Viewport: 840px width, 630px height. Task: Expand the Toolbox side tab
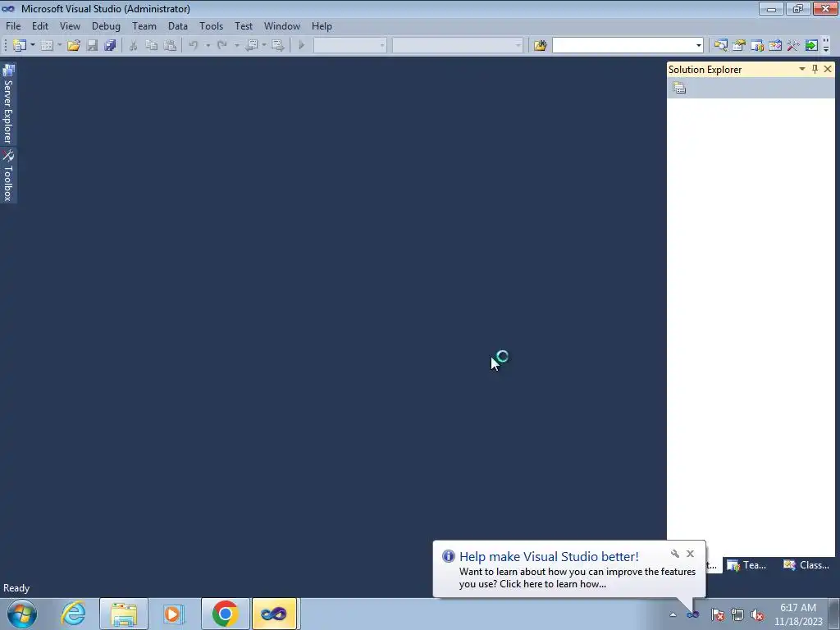coord(8,176)
